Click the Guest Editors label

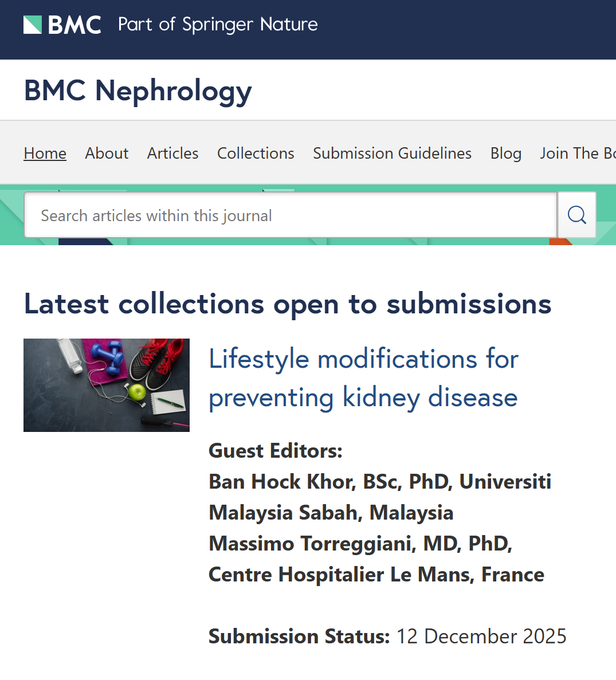276,451
